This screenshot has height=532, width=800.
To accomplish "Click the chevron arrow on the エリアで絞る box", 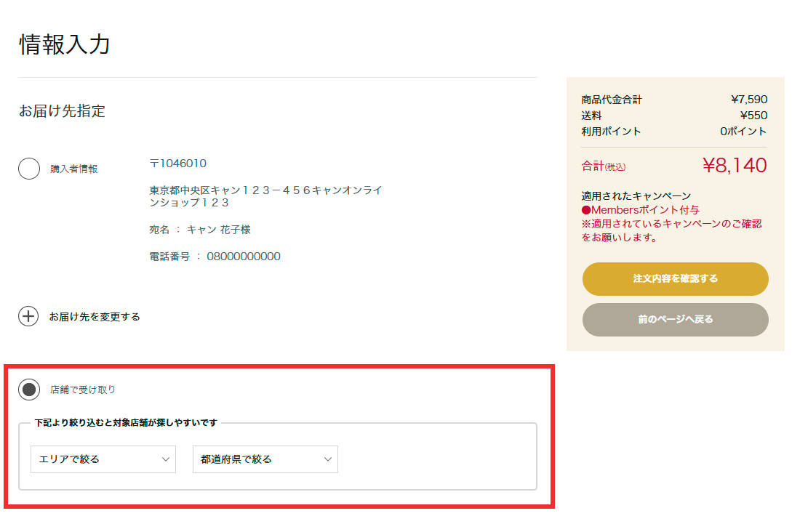I will [166, 459].
